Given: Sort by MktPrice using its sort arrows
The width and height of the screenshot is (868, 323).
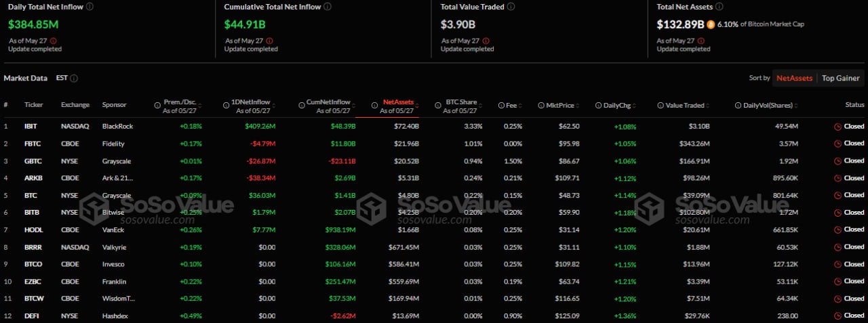Looking at the screenshot, I should coord(578,106).
